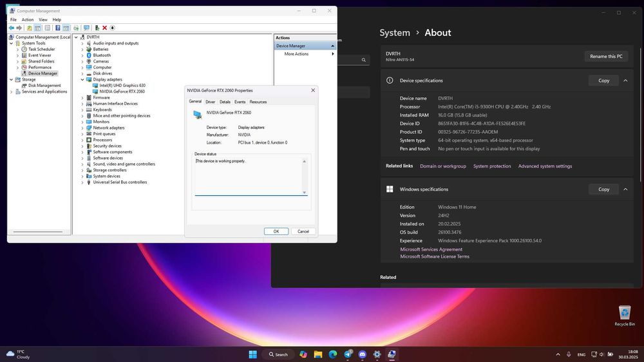The image size is (644, 362).
Task: Open the Windows Start menu
Action: (x=253, y=354)
